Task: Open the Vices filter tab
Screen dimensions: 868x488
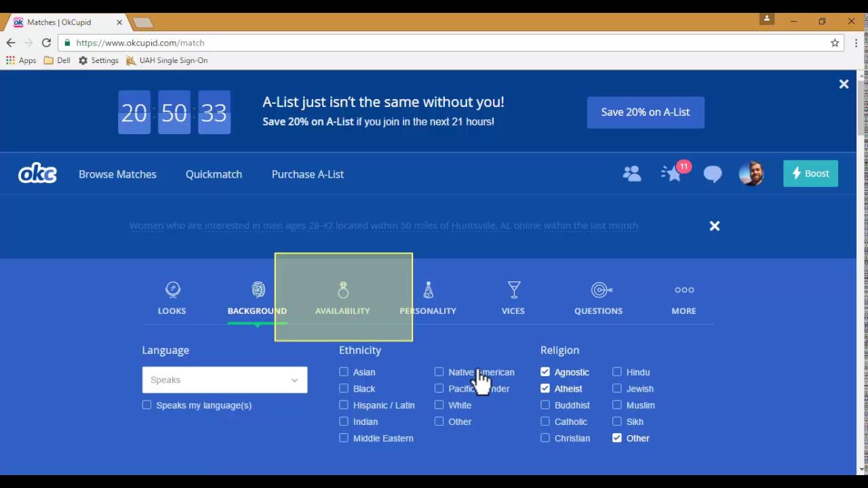Action: [x=513, y=298]
